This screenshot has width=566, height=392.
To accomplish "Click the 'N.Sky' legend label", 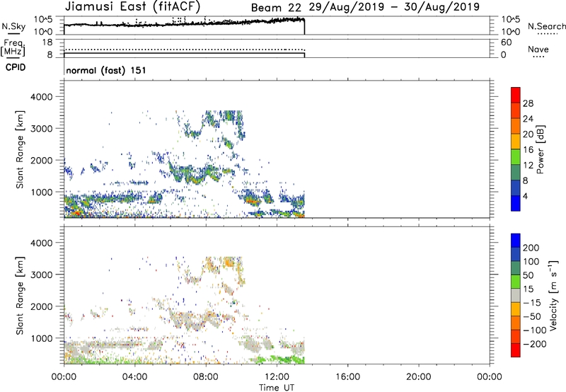I will (x=13, y=26).
